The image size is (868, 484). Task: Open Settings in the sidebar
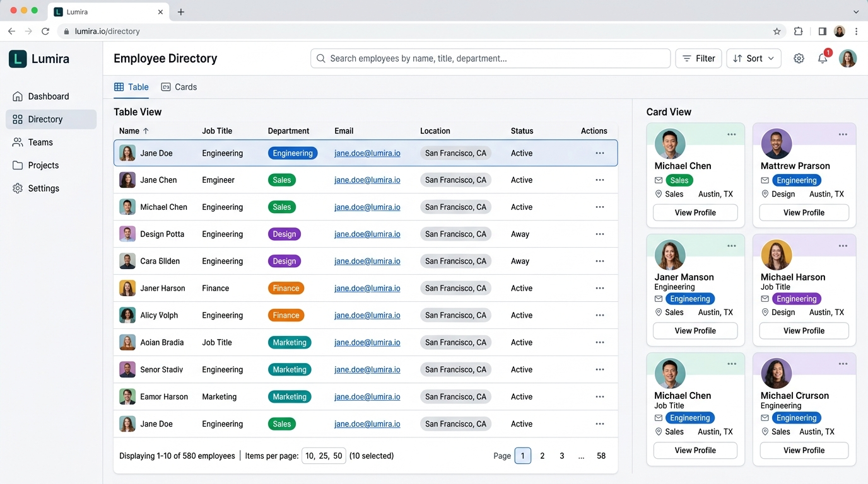(51, 188)
